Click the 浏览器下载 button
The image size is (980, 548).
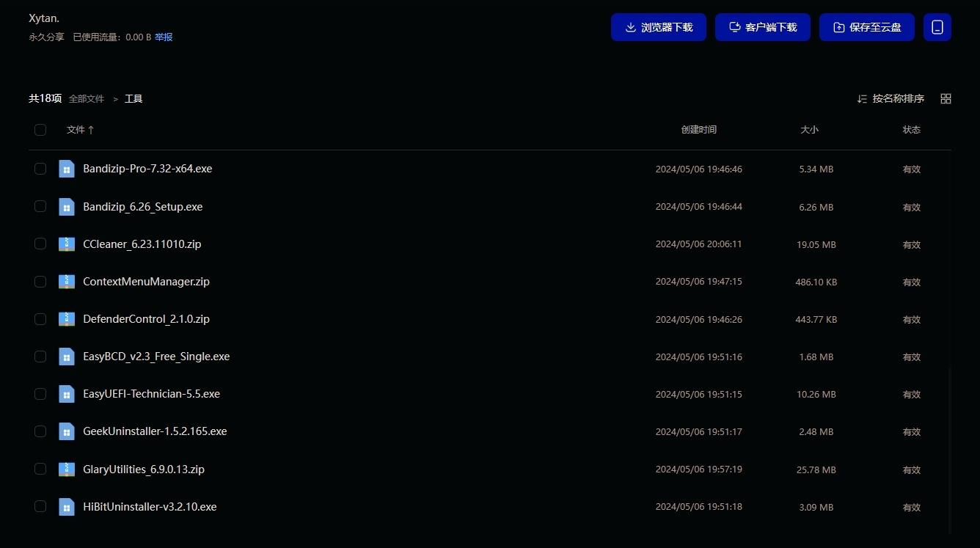(659, 27)
